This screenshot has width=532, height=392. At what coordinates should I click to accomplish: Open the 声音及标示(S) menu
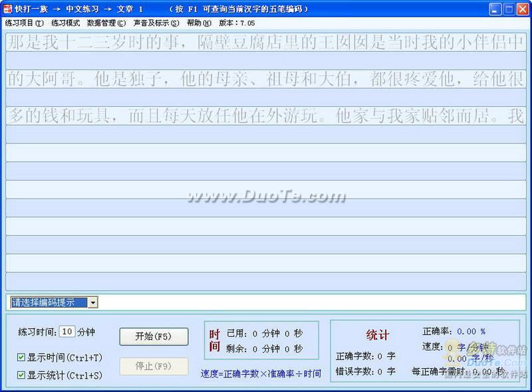coord(156,23)
